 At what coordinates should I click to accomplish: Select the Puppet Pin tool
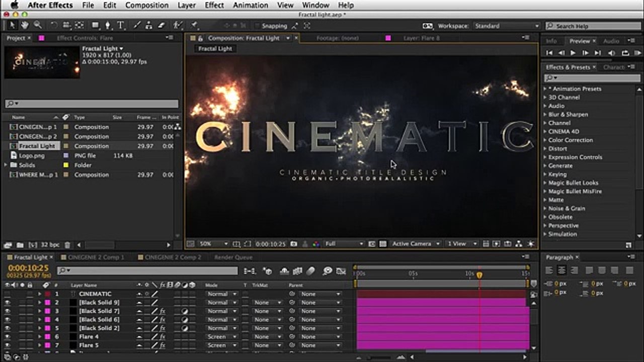pos(194,25)
